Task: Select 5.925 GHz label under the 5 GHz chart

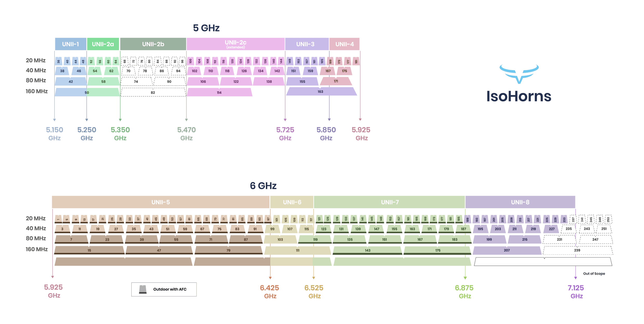Action: coord(361,134)
